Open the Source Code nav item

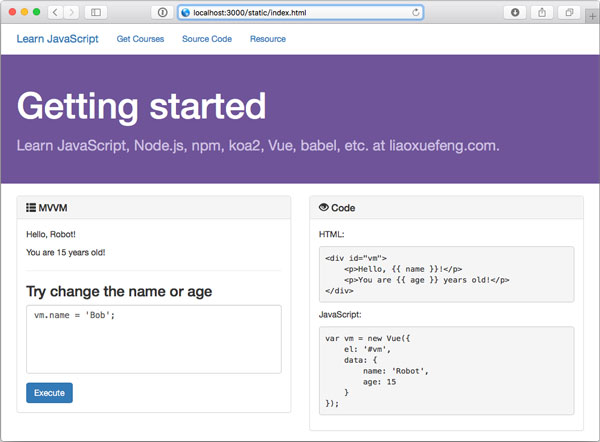(207, 39)
